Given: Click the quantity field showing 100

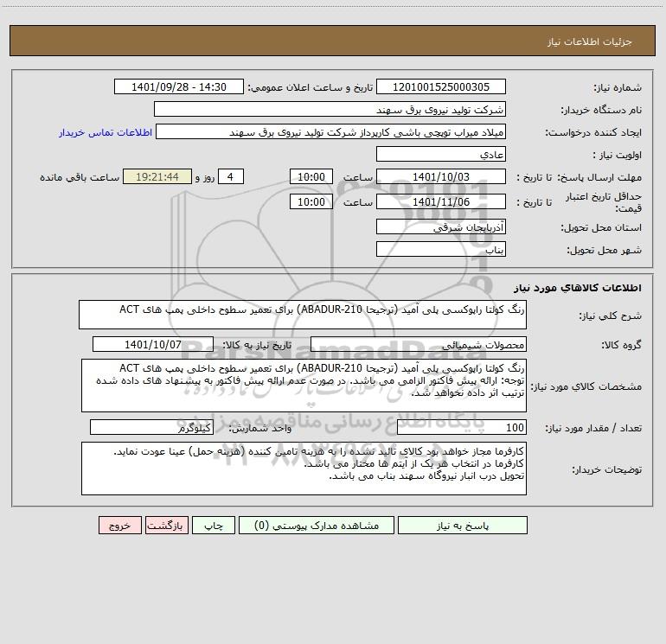Looking at the screenshot, I should click(x=462, y=428).
